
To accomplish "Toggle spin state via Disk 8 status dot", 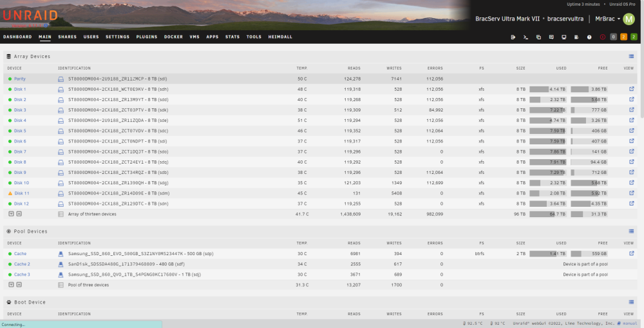I will point(10,162).
